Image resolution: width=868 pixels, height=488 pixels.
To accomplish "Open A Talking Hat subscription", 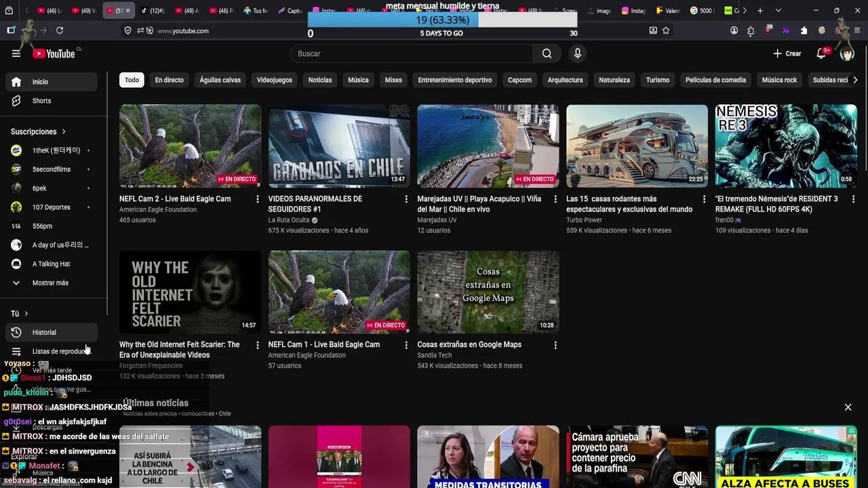I will pos(52,264).
